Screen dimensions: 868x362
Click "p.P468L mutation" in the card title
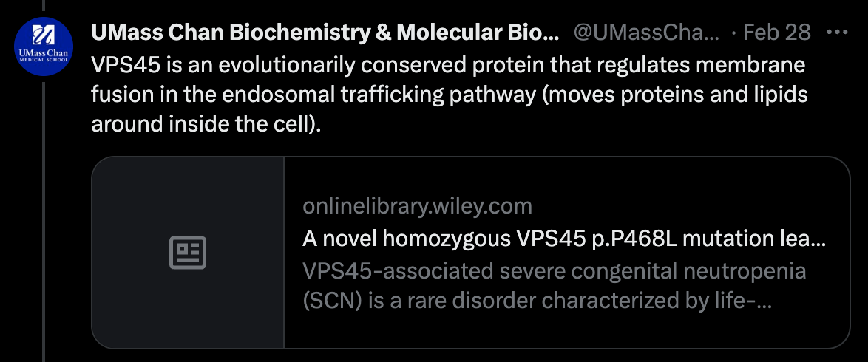(x=682, y=239)
